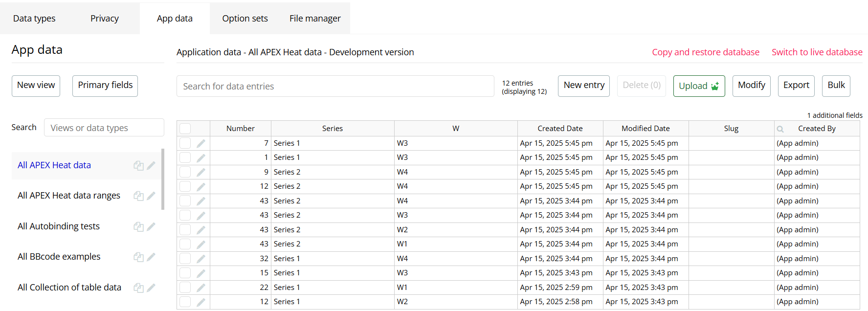Switch to the File manager tab
Image resolution: width=868 pixels, height=311 pixels.
pos(315,19)
